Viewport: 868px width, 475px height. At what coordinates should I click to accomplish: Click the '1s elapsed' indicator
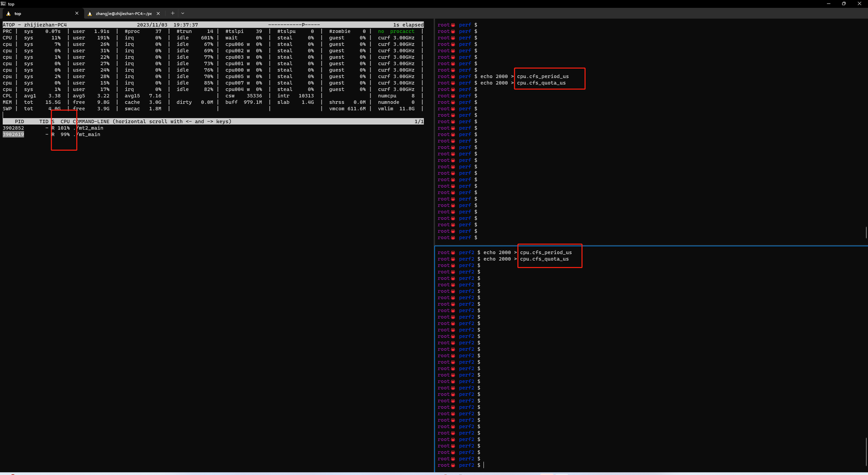pyautogui.click(x=408, y=25)
